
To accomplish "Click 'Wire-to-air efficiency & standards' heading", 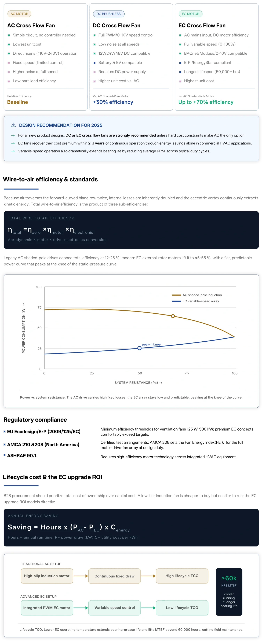I will [50, 179].
